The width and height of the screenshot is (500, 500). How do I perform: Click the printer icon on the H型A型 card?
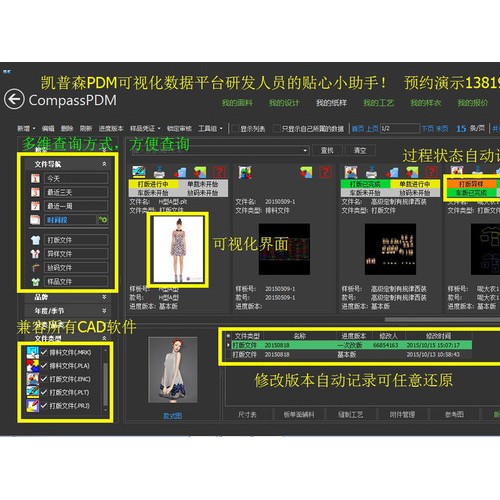point(159,172)
